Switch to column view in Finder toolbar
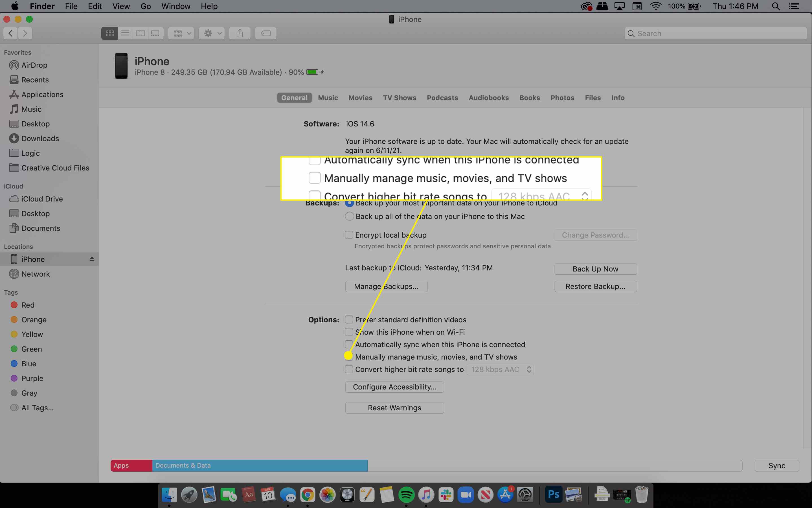The image size is (812, 508). [x=141, y=33]
